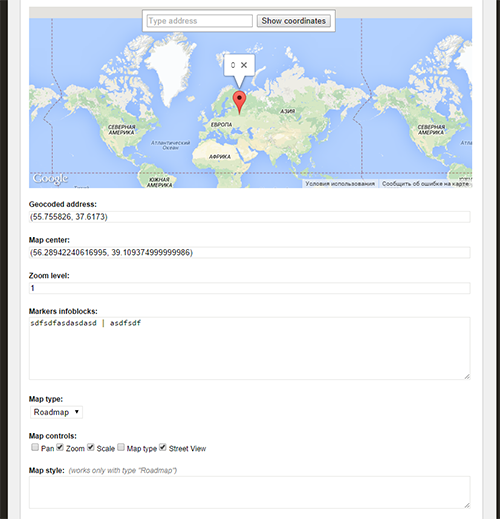Image resolution: width=500 pixels, height=519 pixels.
Task: Click the Google logo on map
Action: point(50,179)
